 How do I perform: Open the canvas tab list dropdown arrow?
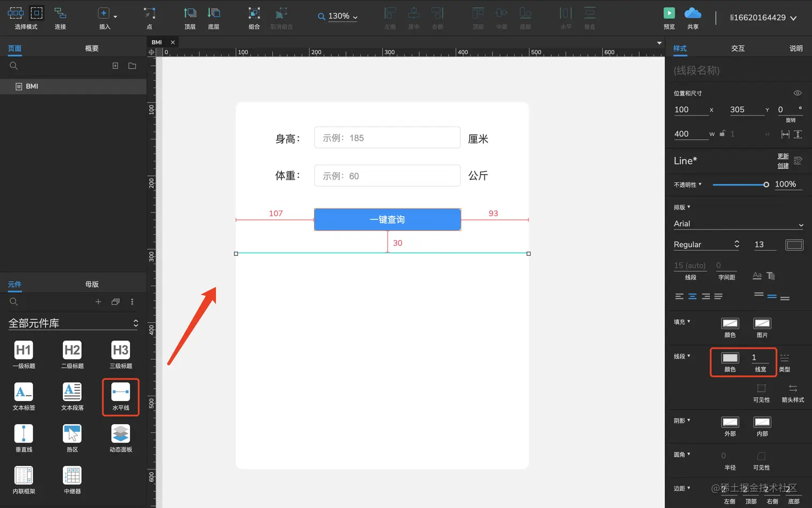[659, 43]
